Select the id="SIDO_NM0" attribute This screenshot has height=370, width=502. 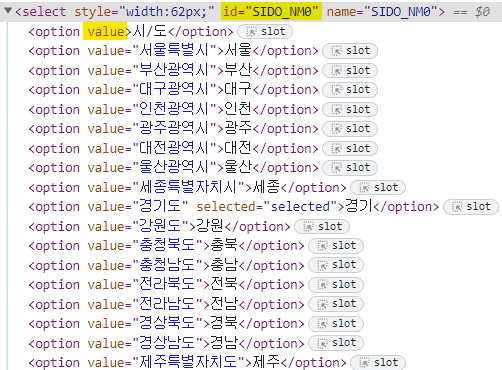271,12
